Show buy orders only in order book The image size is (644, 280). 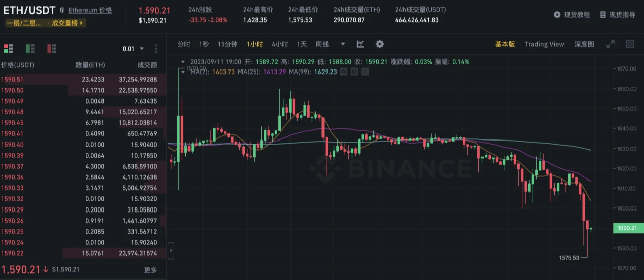pos(30,48)
